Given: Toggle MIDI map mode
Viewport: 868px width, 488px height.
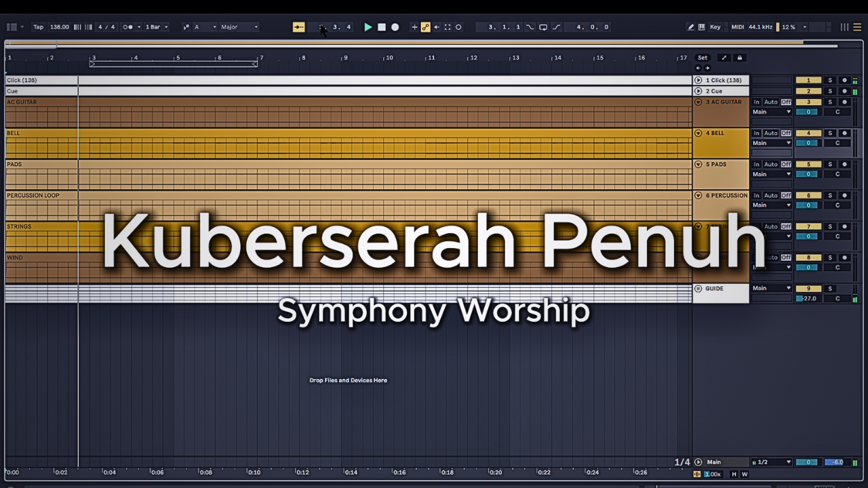Looking at the screenshot, I should click(x=738, y=27).
